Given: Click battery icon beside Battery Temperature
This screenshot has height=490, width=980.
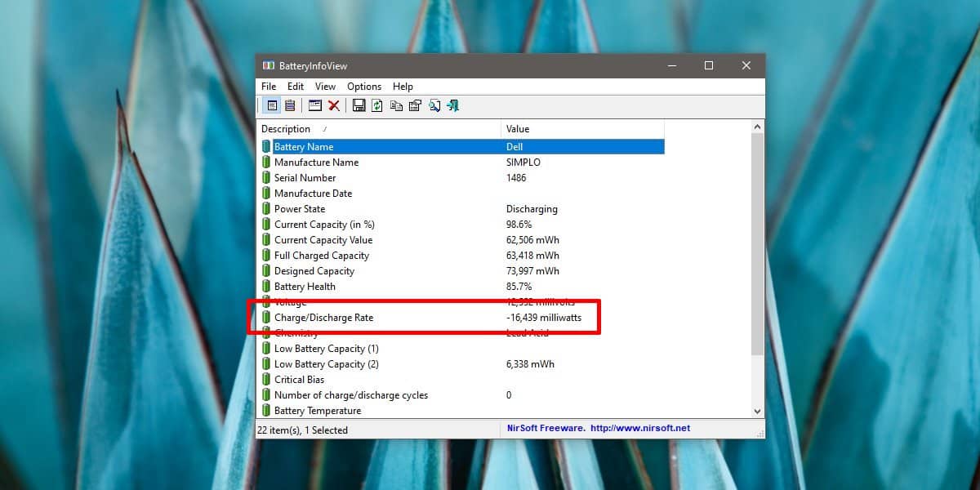Looking at the screenshot, I should [266, 411].
